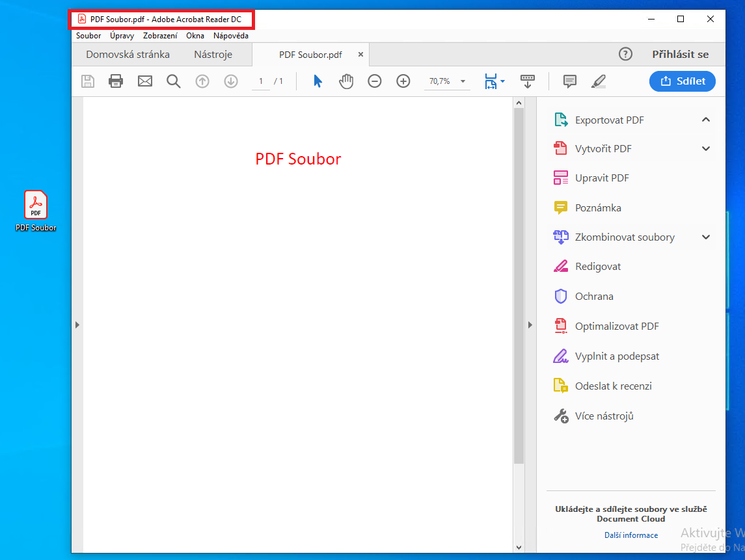
Task: Switch to the Nástroje tab
Action: (213, 55)
